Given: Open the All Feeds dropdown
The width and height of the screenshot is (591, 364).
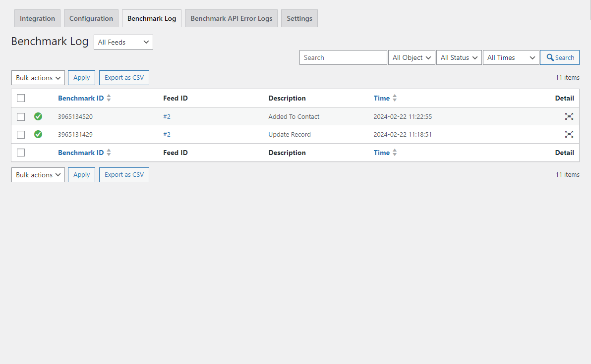Looking at the screenshot, I should tap(123, 42).
